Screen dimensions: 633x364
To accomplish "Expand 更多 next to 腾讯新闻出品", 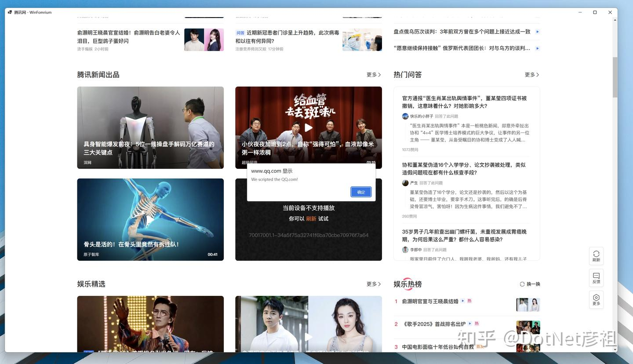I will pyautogui.click(x=374, y=75).
